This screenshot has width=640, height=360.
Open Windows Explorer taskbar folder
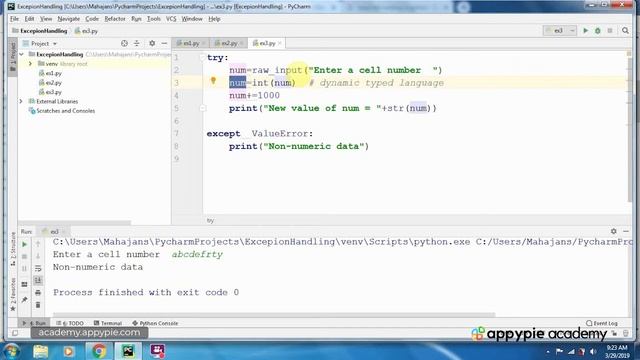40,351
